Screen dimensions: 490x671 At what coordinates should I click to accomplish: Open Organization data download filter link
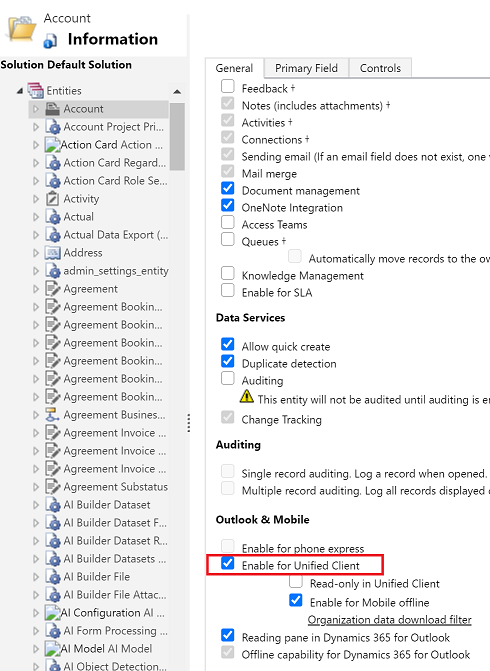389,620
